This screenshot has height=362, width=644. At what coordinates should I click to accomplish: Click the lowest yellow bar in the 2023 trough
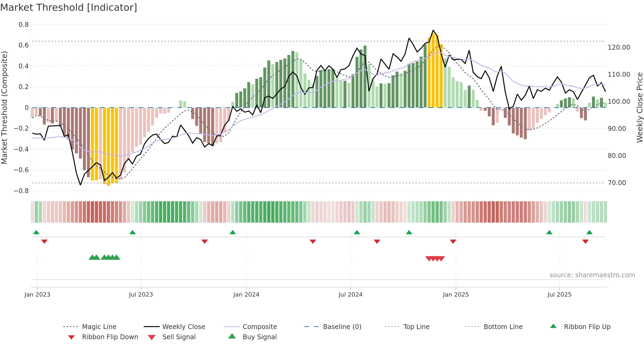(108, 147)
